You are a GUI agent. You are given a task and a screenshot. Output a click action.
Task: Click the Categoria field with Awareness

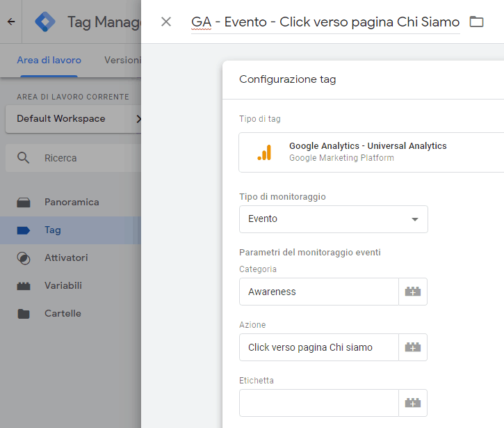(319, 292)
